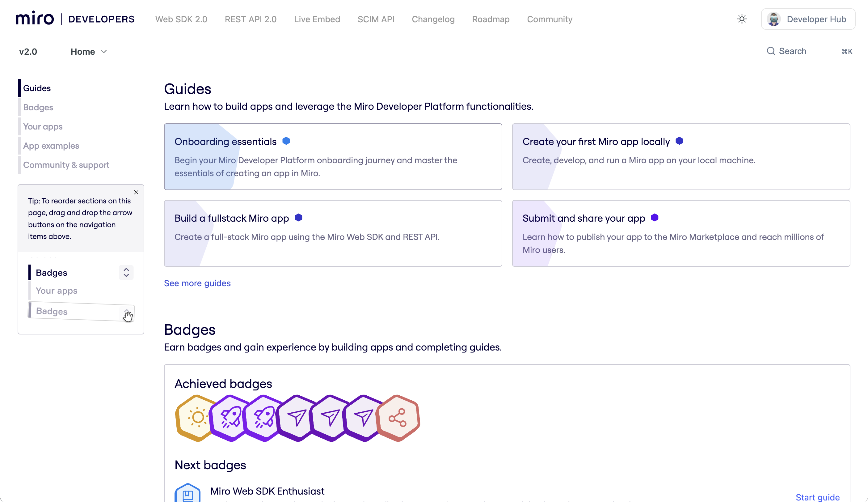868x502 pixels.
Task: Open the v2.0 version selector
Action: click(x=28, y=51)
